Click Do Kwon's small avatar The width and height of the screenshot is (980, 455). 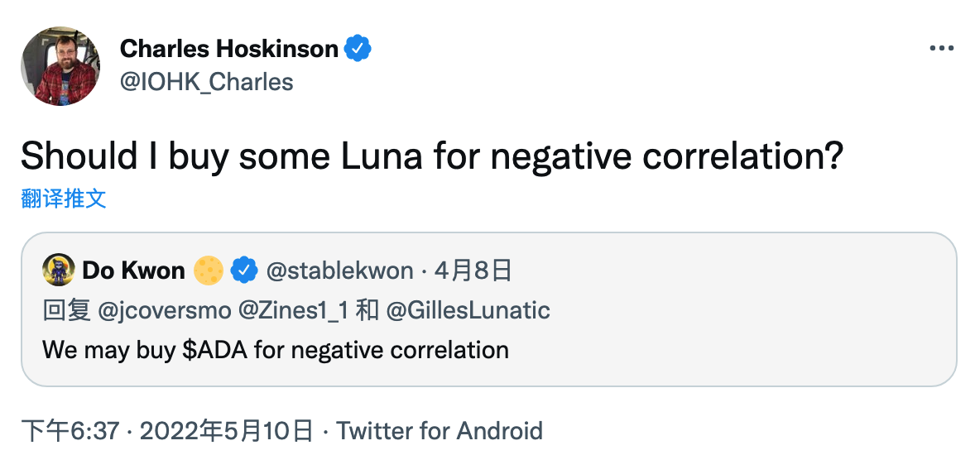point(58,271)
